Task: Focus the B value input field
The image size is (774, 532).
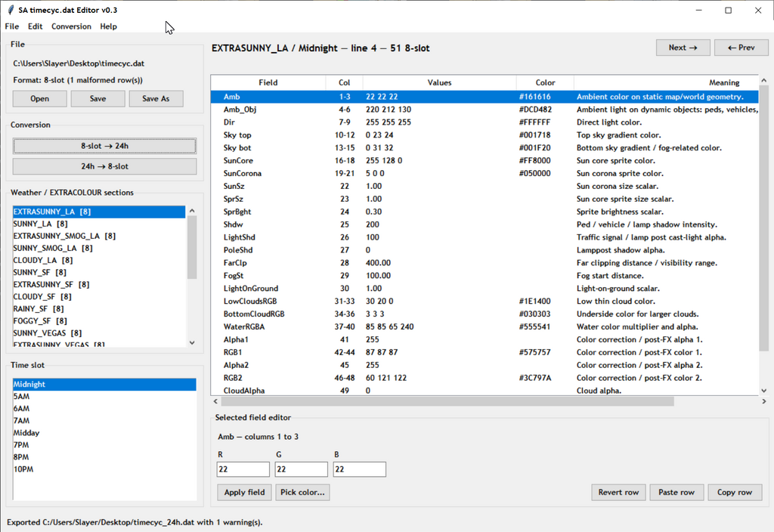Action: [x=359, y=469]
